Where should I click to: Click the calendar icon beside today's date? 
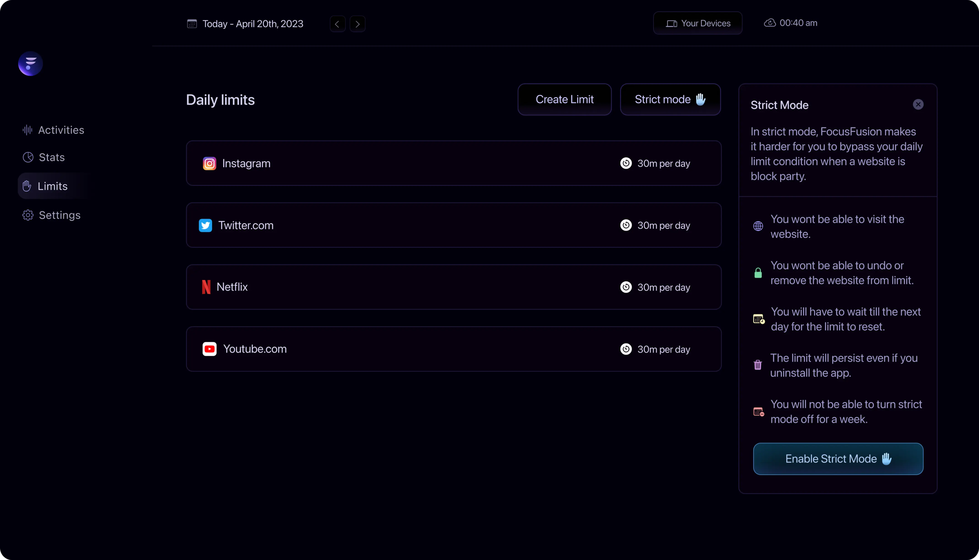point(192,24)
